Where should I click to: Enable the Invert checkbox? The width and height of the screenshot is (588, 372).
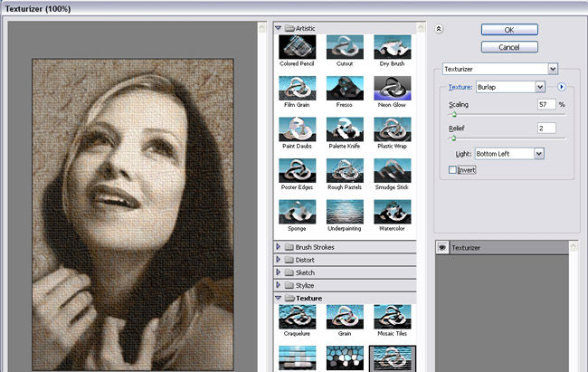tap(452, 170)
